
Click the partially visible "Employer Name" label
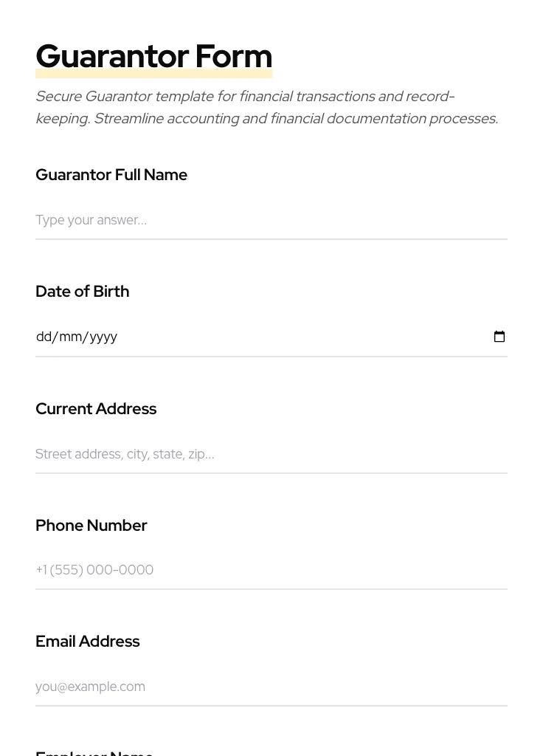[94, 752]
